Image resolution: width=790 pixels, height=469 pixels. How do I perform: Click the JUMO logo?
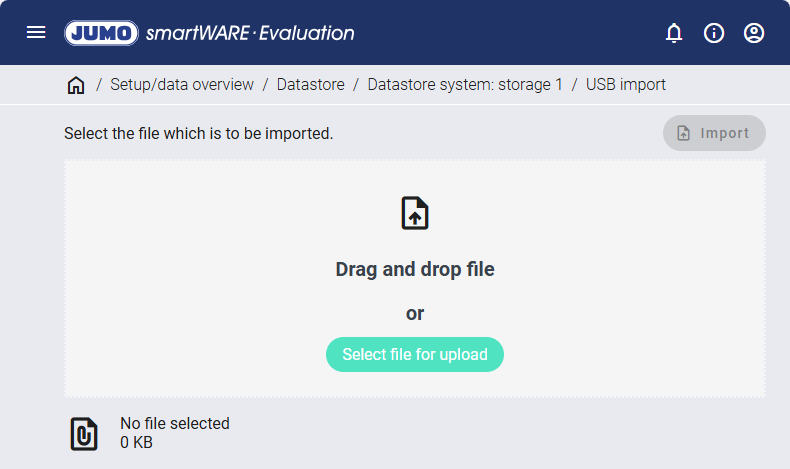(101, 33)
